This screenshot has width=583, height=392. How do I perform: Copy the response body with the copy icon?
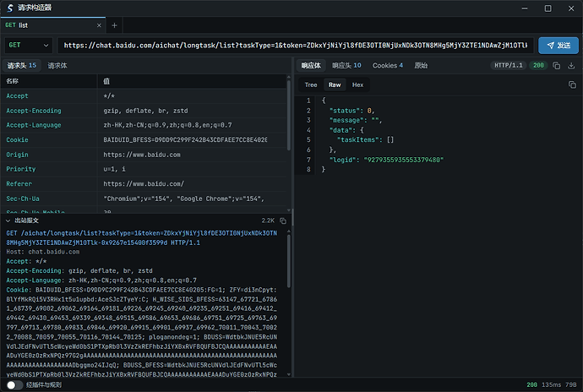click(572, 84)
